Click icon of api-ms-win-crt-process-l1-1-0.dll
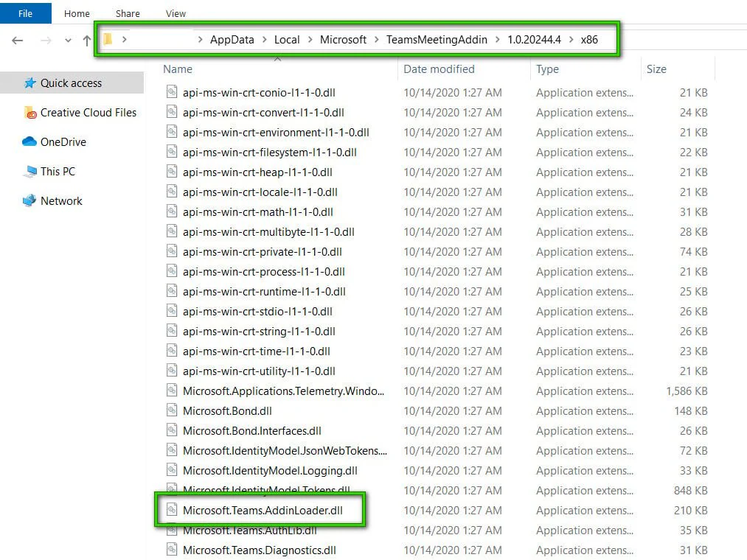This screenshot has width=747, height=560. tap(172, 271)
